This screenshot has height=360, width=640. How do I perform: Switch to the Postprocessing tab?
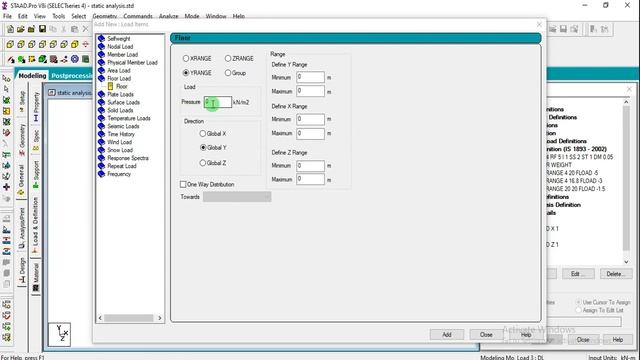click(71, 76)
